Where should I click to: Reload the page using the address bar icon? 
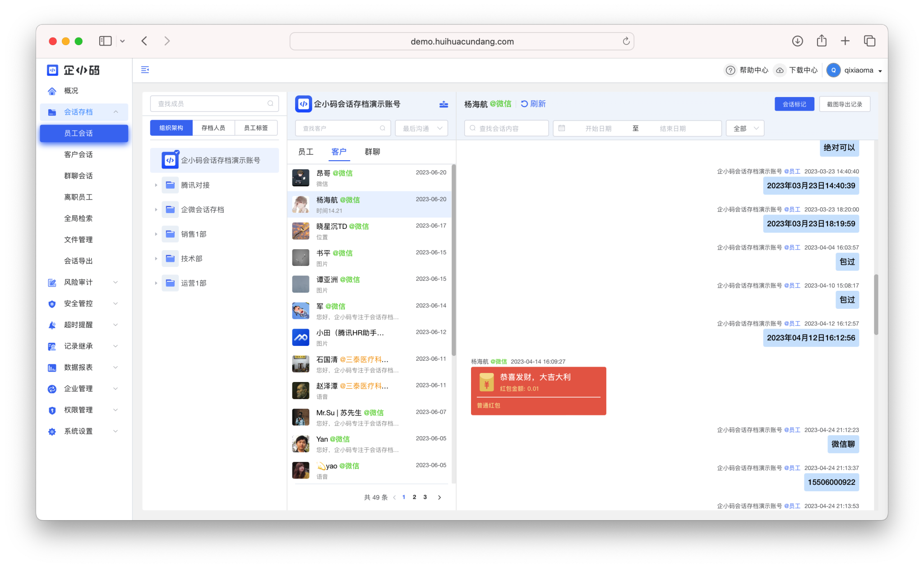(x=626, y=41)
